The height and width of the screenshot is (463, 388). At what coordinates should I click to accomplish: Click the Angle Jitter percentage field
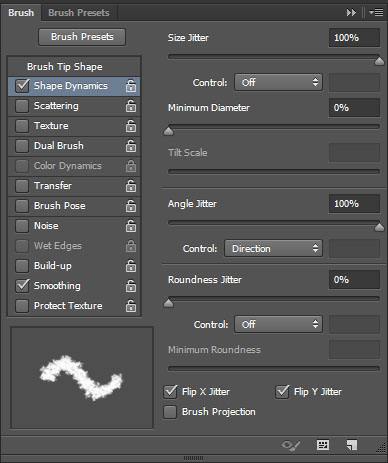[354, 204]
